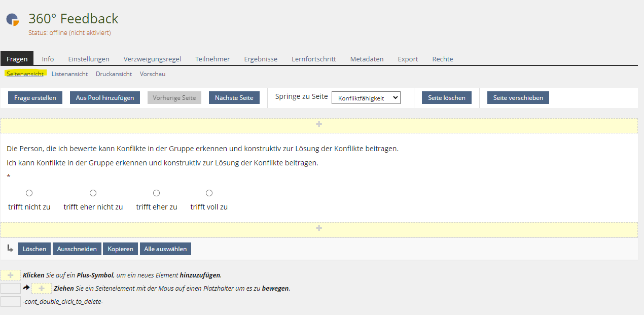
Task: Open the Teilnehmer tab
Action: coord(212,59)
